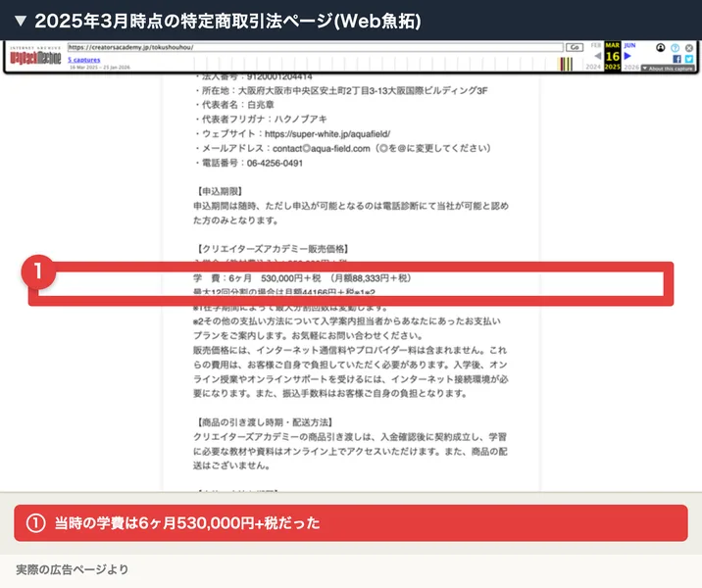Click the red caption 当時の学費は6ヶ月530,000円+税だった

351,523
